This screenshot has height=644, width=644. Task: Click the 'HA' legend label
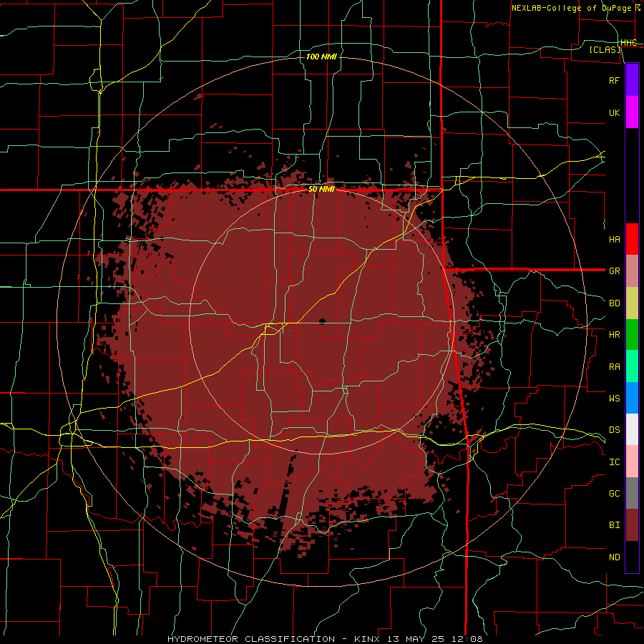click(614, 239)
